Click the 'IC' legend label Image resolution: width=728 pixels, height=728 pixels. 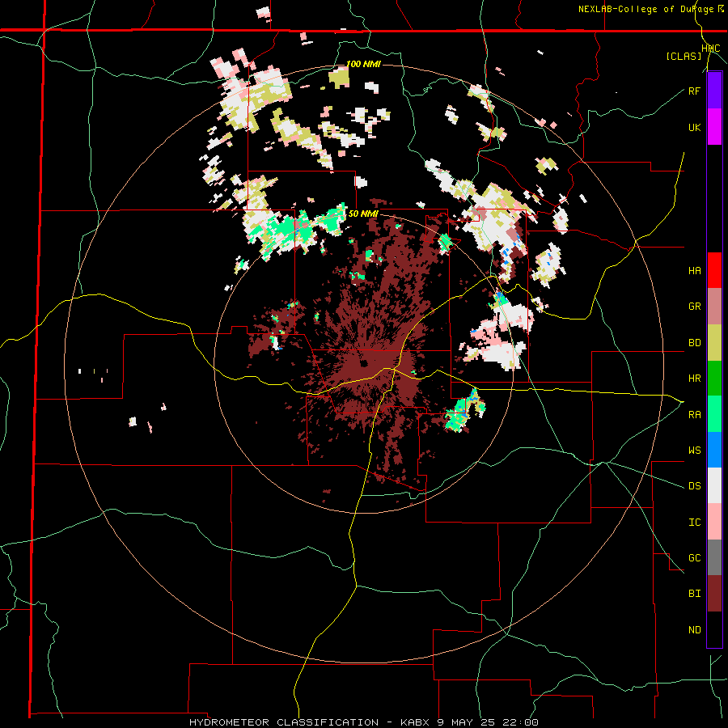coord(694,523)
